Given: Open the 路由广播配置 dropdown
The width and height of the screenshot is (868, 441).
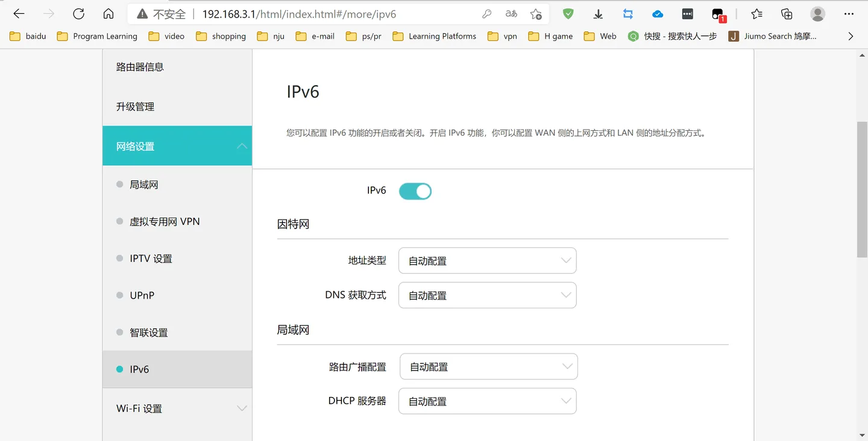Looking at the screenshot, I should click(x=488, y=367).
